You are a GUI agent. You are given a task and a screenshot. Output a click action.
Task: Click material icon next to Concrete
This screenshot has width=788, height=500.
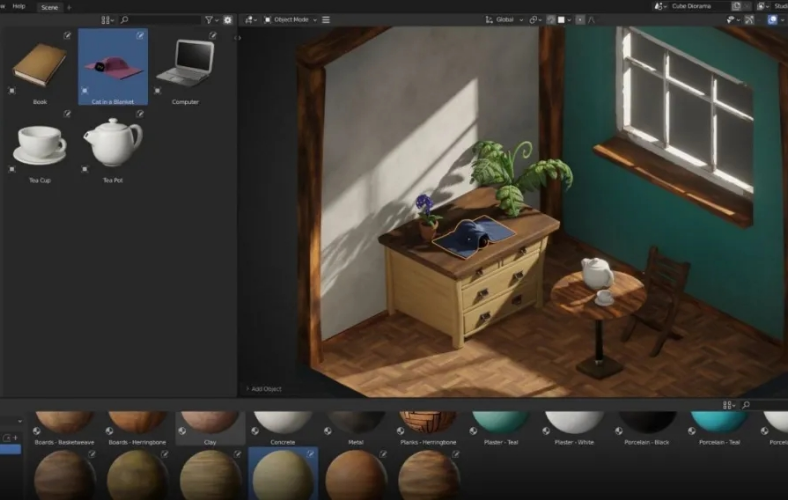(255, 431)
